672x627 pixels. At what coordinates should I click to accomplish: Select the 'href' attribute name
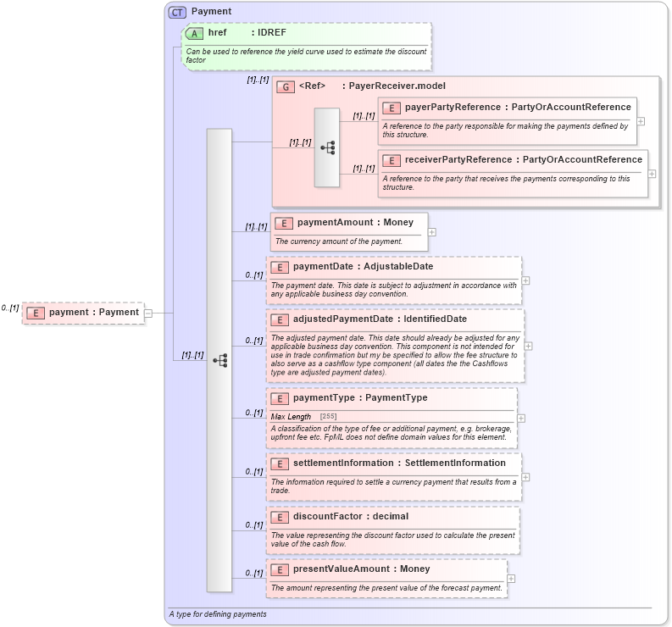(217, 32)
